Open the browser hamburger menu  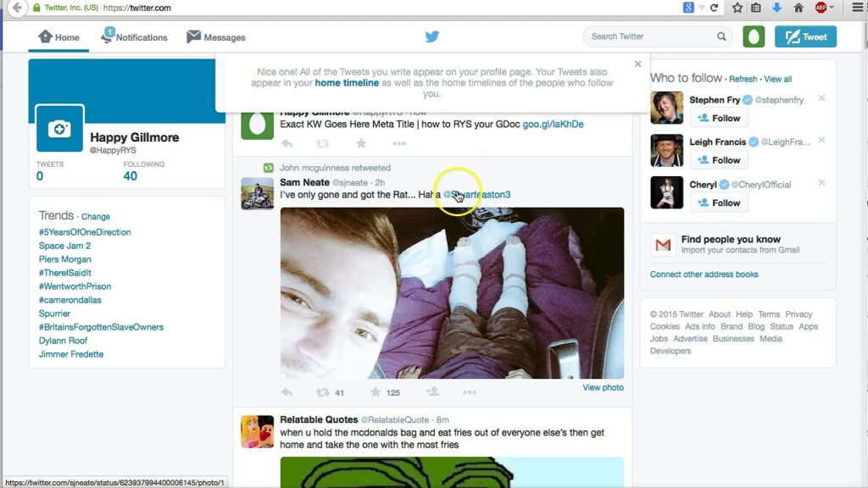pyautogui.click(x=858, y=8)
